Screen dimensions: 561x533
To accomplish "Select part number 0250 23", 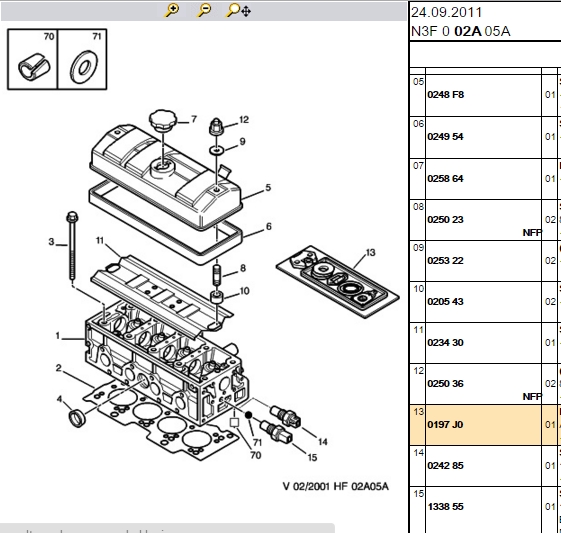I will (x=445, y=219).
